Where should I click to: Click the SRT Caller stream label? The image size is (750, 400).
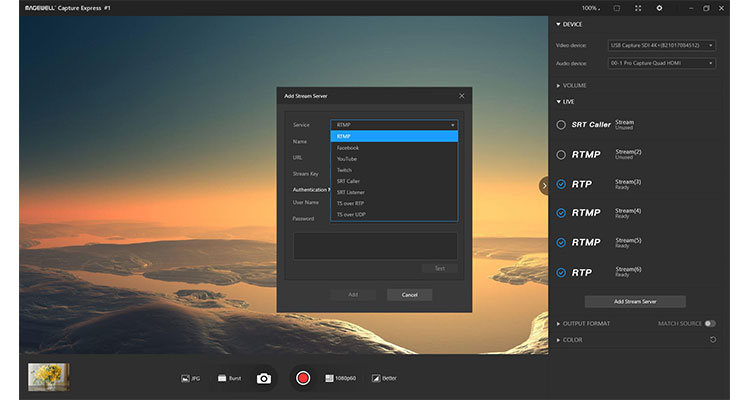(591, 125)
